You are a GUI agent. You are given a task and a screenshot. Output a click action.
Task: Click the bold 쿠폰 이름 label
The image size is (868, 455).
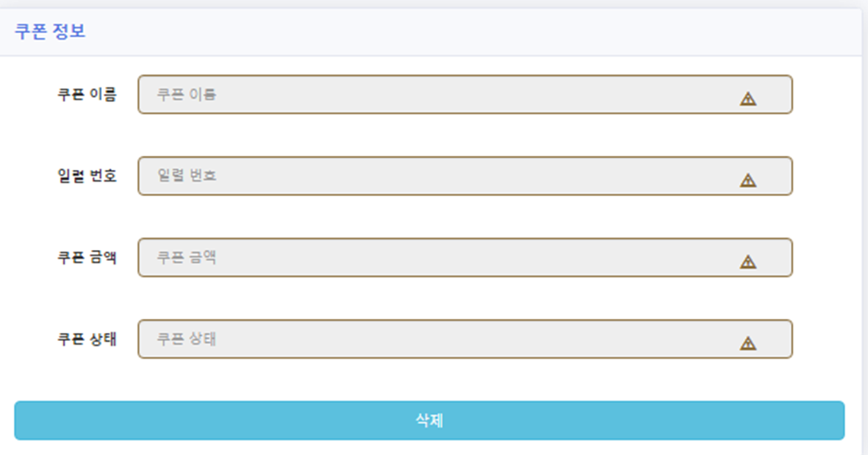[x=87, y=95]
